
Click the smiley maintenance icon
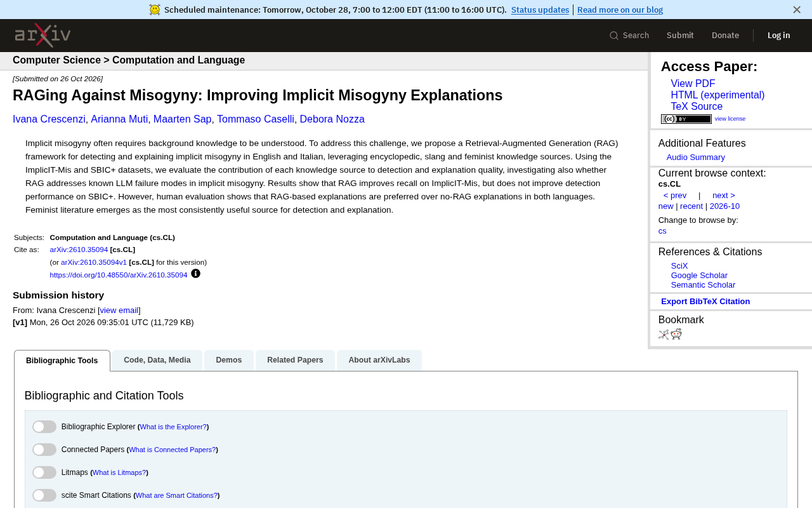pyautogui.click(x=155, y=10)
